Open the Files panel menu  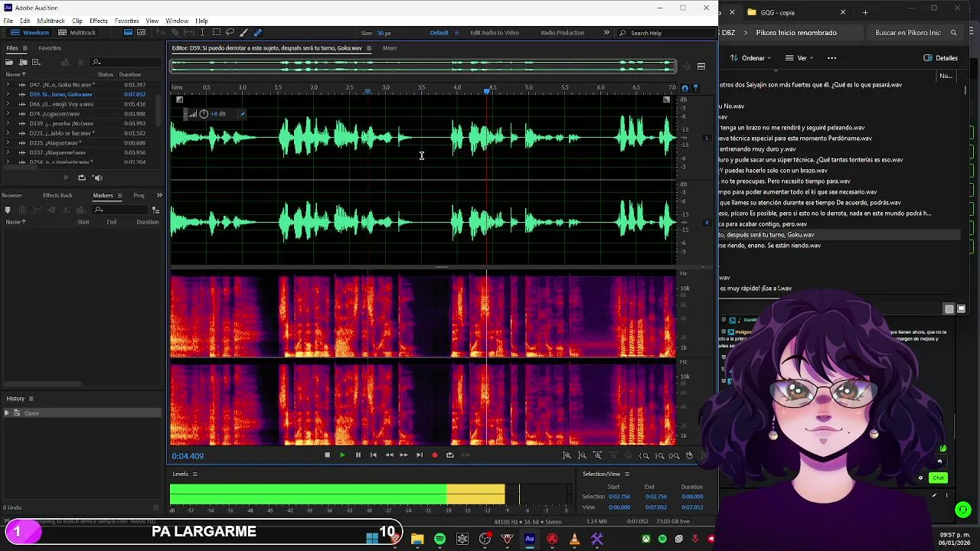(x=25, y=48)
